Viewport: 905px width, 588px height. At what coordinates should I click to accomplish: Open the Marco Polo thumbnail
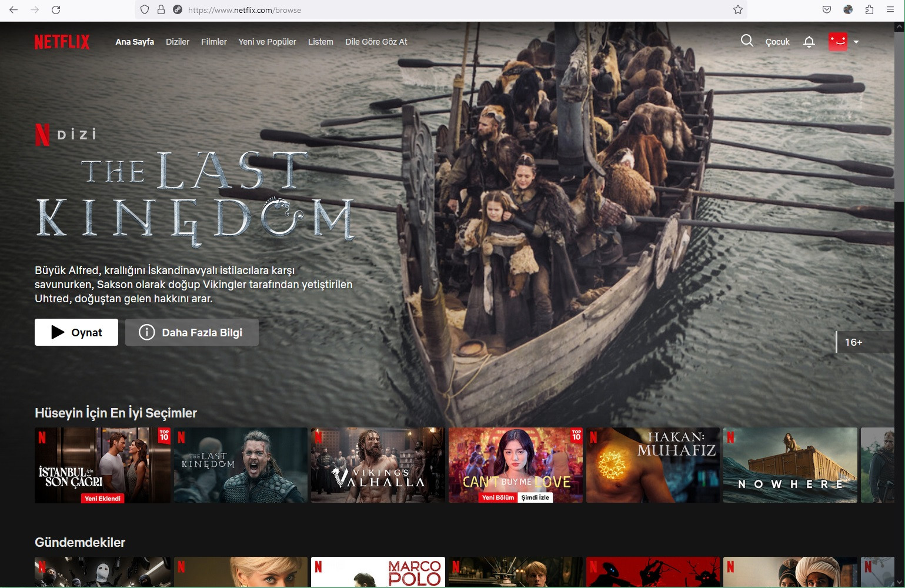(378, 572)
